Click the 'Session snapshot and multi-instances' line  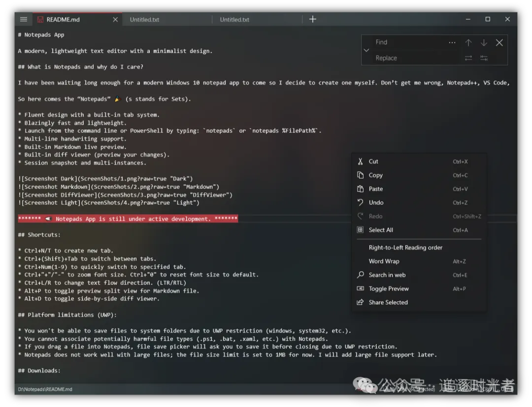tap(82, 163)
